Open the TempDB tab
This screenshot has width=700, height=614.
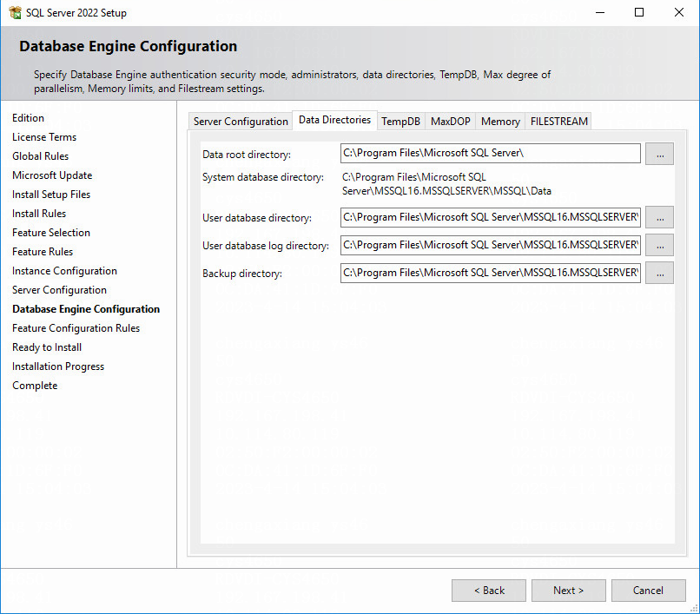click(400, 122)
